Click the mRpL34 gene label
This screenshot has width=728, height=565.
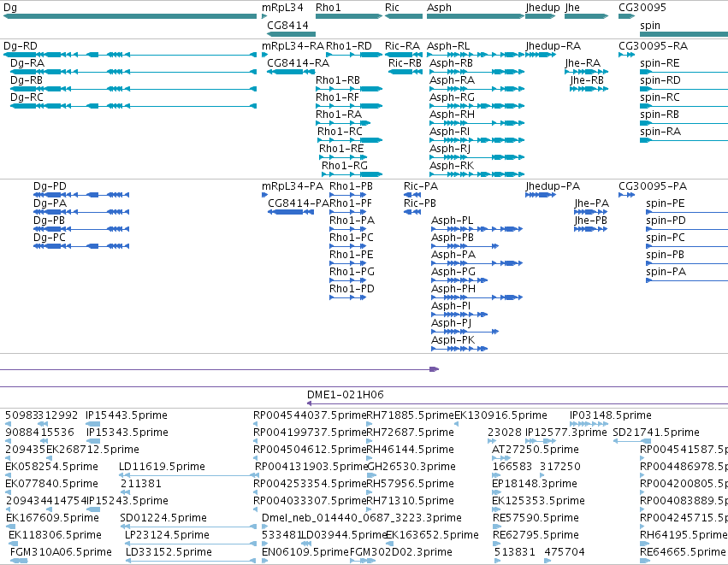tap(282, 8)
